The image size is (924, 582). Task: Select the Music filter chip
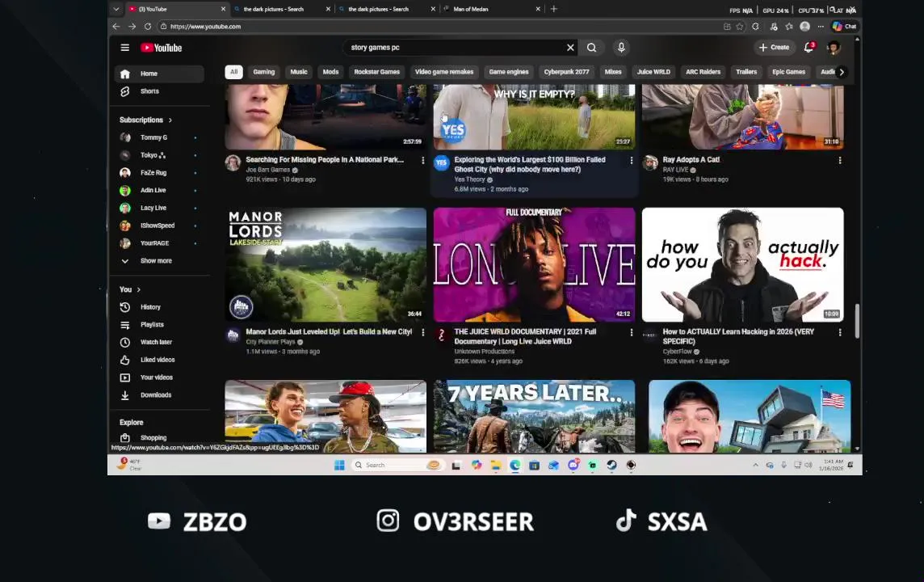[299, 72]
